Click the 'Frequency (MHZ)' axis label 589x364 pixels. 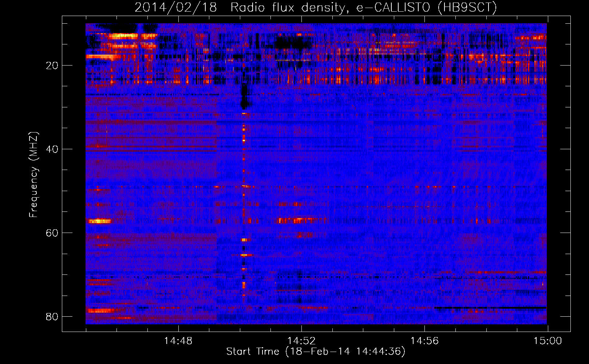33,175
